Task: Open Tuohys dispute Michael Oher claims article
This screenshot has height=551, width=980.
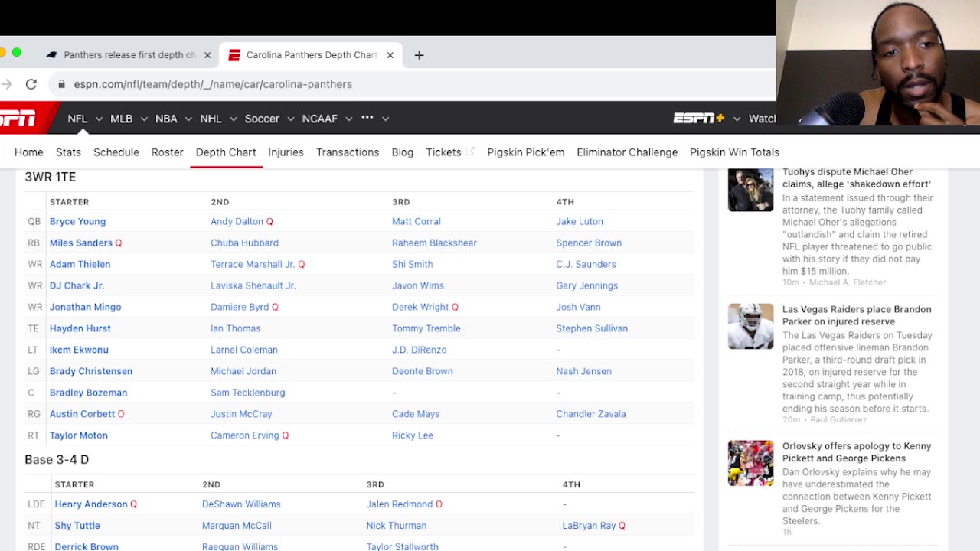Action: tap(857, 178)
